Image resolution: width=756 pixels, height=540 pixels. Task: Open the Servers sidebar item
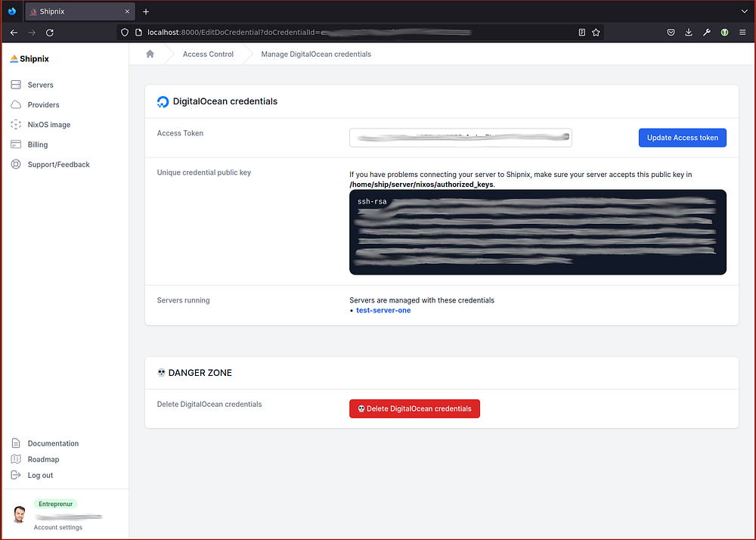[x=41, y=85]
